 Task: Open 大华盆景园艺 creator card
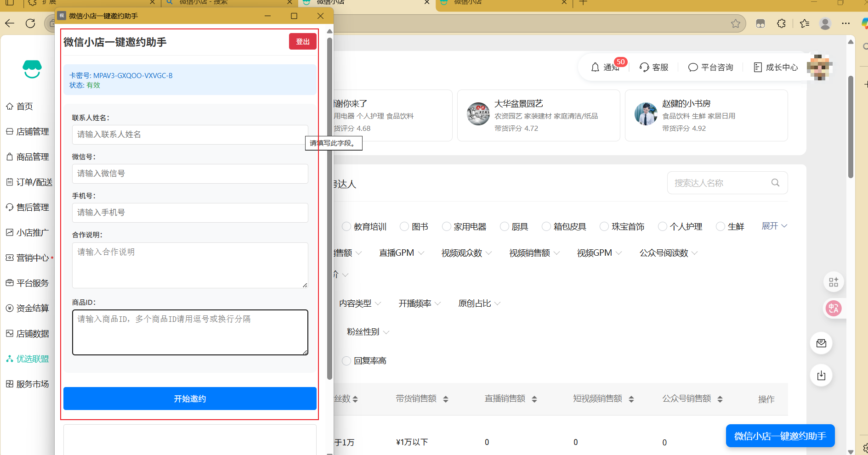point(539,115)
